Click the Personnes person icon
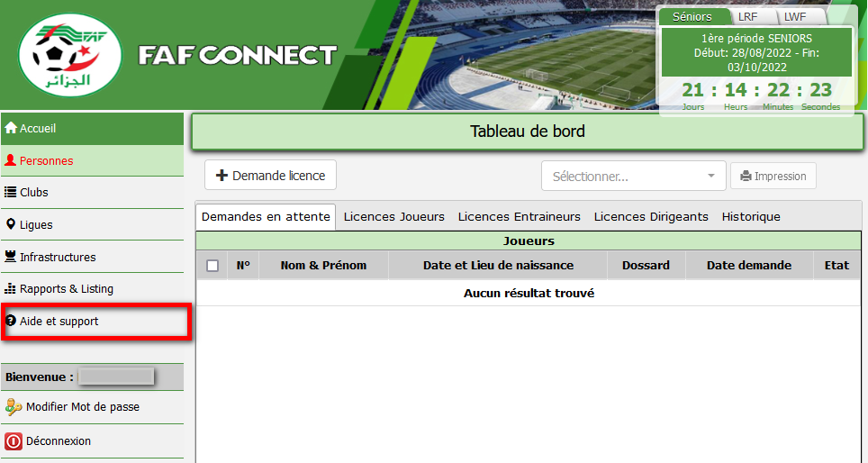 pyautogui.click(x=11, y=161)
